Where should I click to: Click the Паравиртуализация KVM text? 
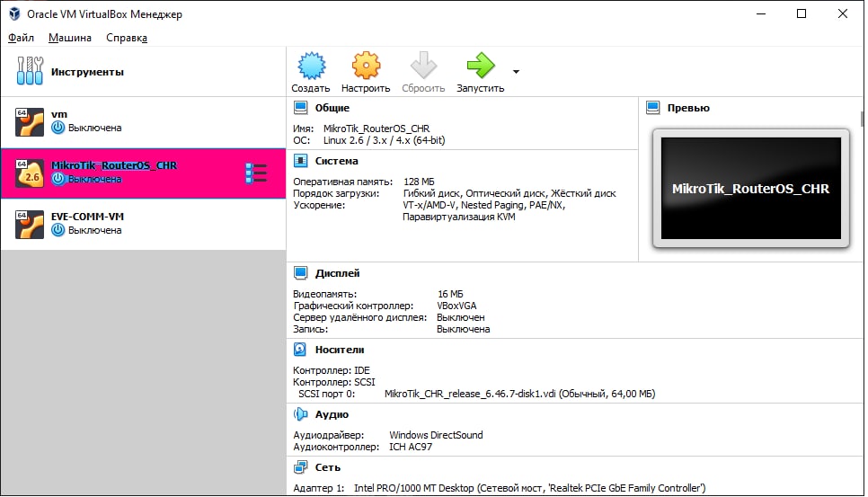pyautogui.click(x=459, y=217)
